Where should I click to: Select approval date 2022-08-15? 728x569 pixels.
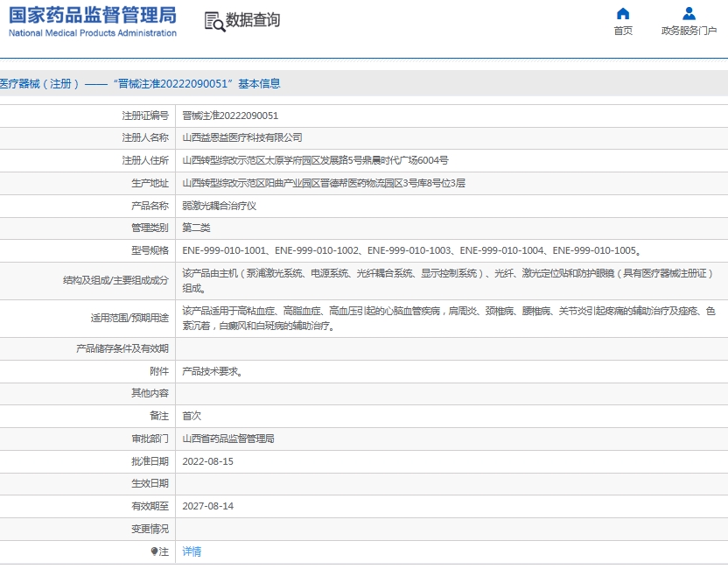coord(207,461)
